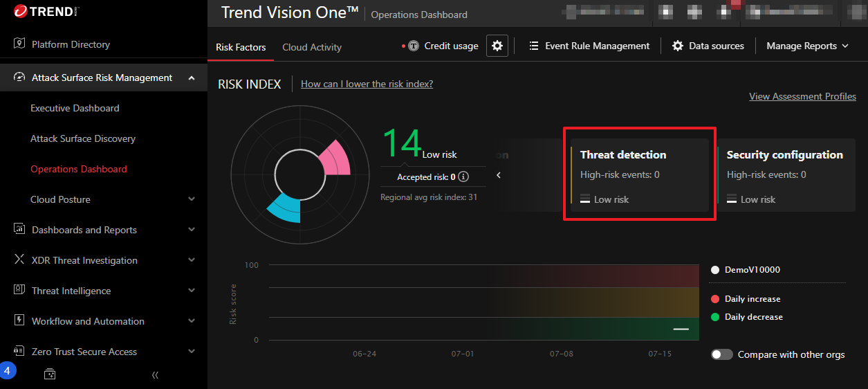The image size is (868, 389).
Task: Open Executive Dashboard from the sidebar
Action: pyautogui.click(x=75, y=108)
